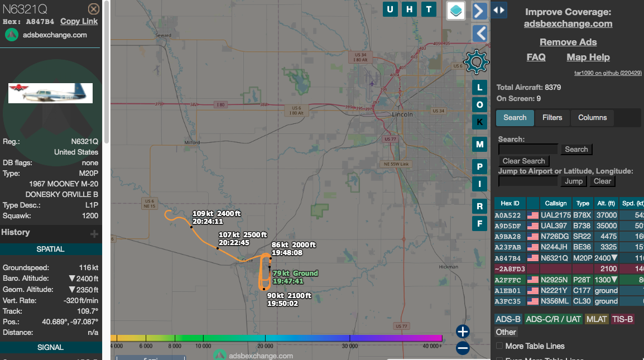Click the left panel vertical scrollbar
644x360 pixels.
(x=107, y=72)
